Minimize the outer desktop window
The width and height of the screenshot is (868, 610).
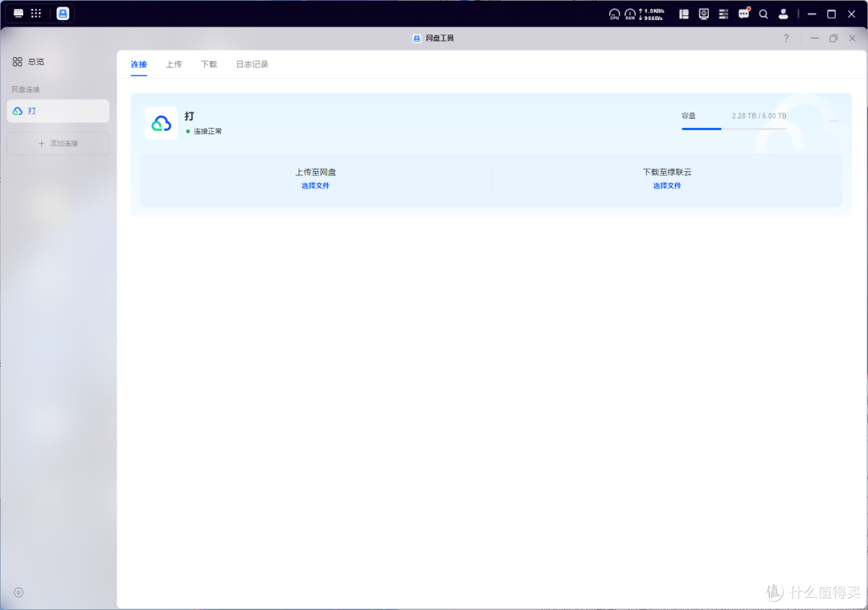tap(812, 14)
